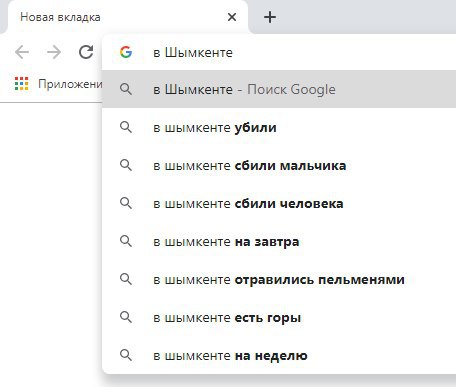
Task: Select suggestion 'в шымкенте убили'
Action: tap(279, 127)
